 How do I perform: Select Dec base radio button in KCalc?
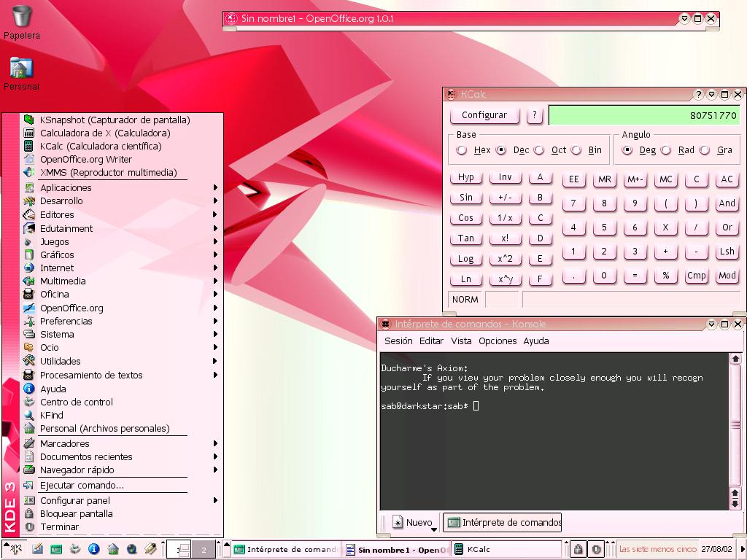click(500, 150)
